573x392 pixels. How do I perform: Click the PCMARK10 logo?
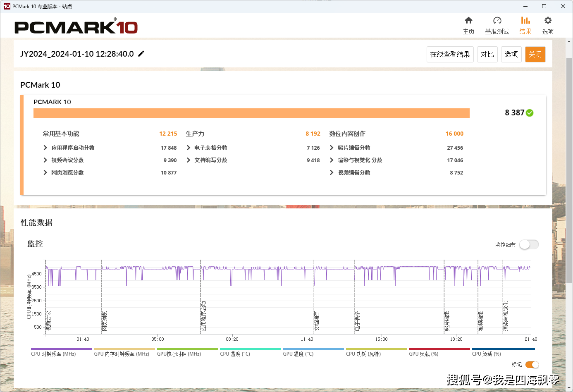coord(76,26)
